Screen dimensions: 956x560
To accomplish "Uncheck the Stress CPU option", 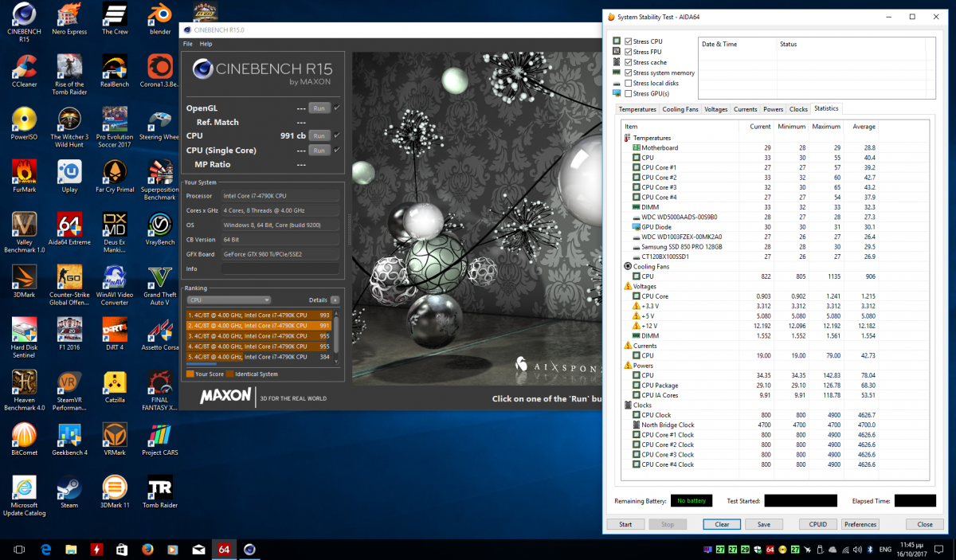I will point(629,41).
